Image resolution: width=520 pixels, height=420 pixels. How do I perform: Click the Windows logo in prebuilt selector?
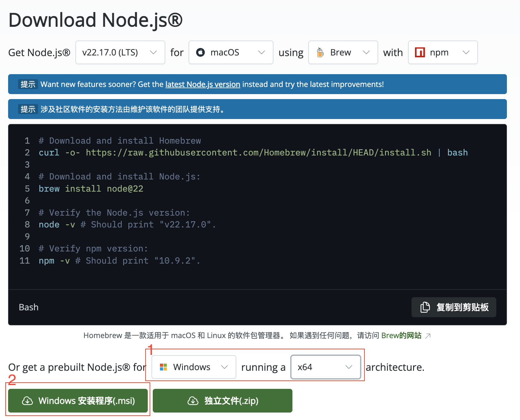163,367
